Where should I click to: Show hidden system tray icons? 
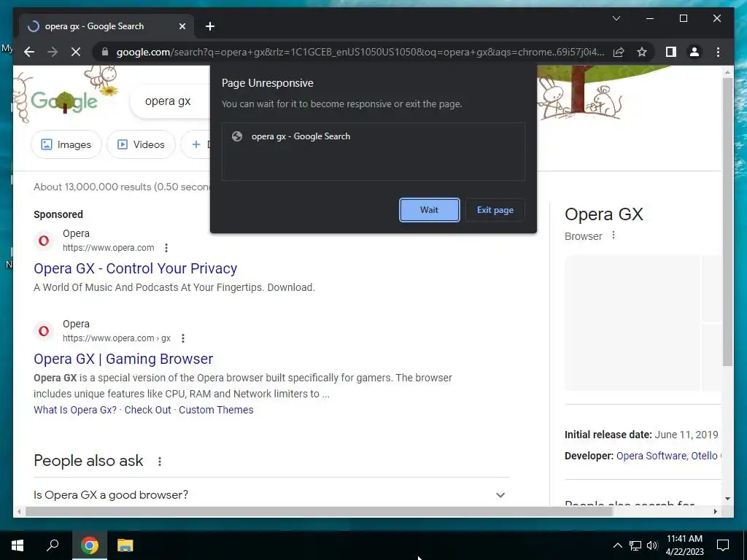[617, 545]
